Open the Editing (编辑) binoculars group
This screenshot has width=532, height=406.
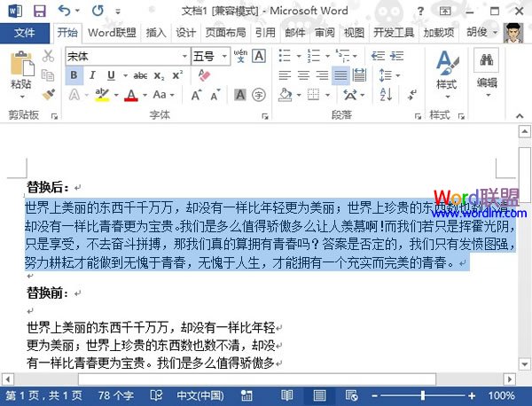(487, 71)
